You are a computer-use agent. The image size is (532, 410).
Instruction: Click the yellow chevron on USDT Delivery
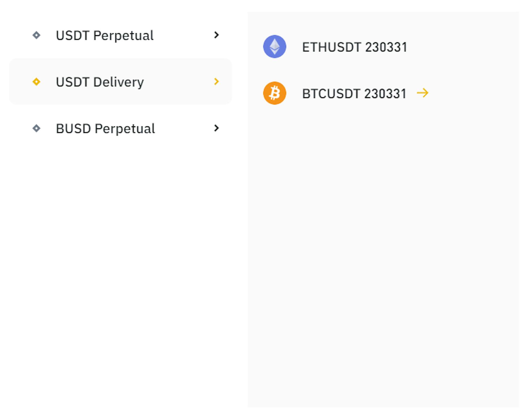point(216,82)
